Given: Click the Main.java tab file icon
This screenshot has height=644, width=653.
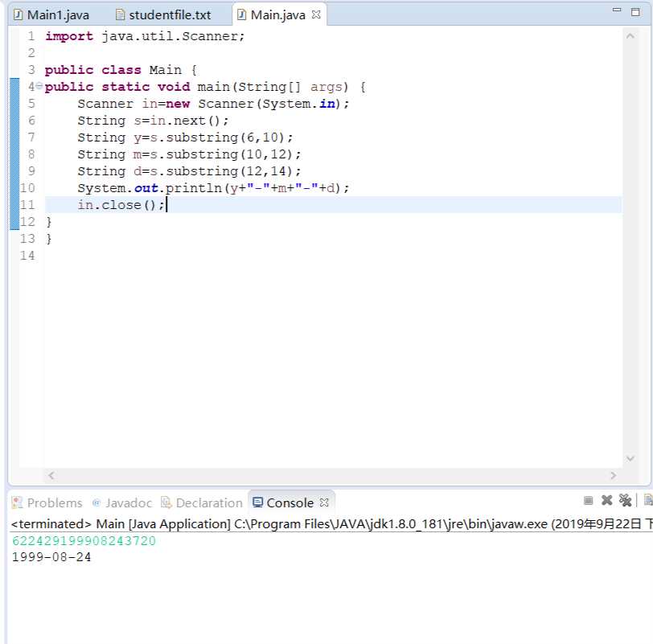Looking at the screenshot, I should (x=241, y=15).
